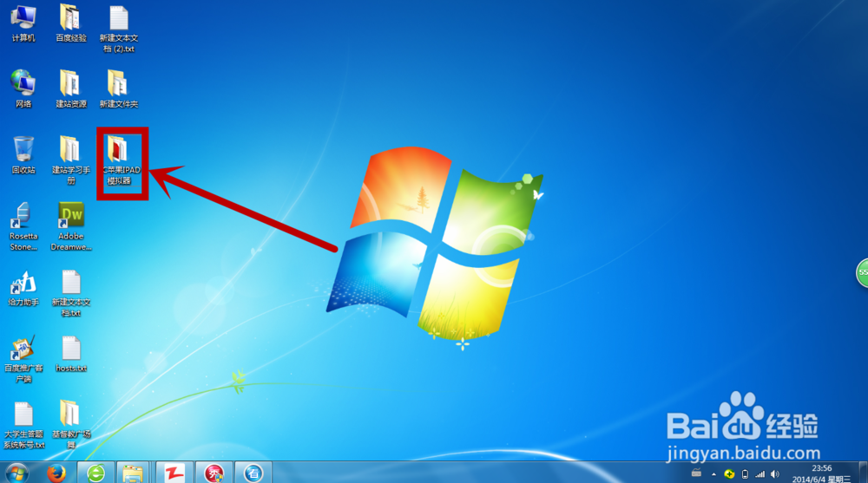Select the 苹果IPAD模拟器 folder

[122, 160]
